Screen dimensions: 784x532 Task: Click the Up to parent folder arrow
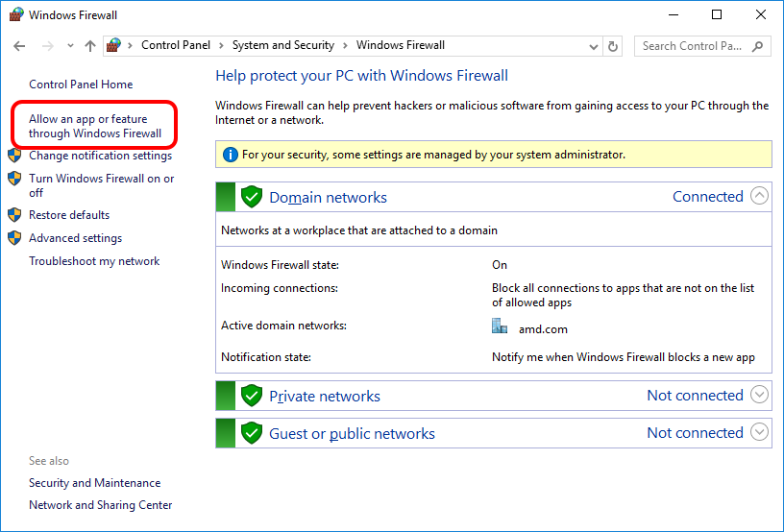[x=90, y=46]
